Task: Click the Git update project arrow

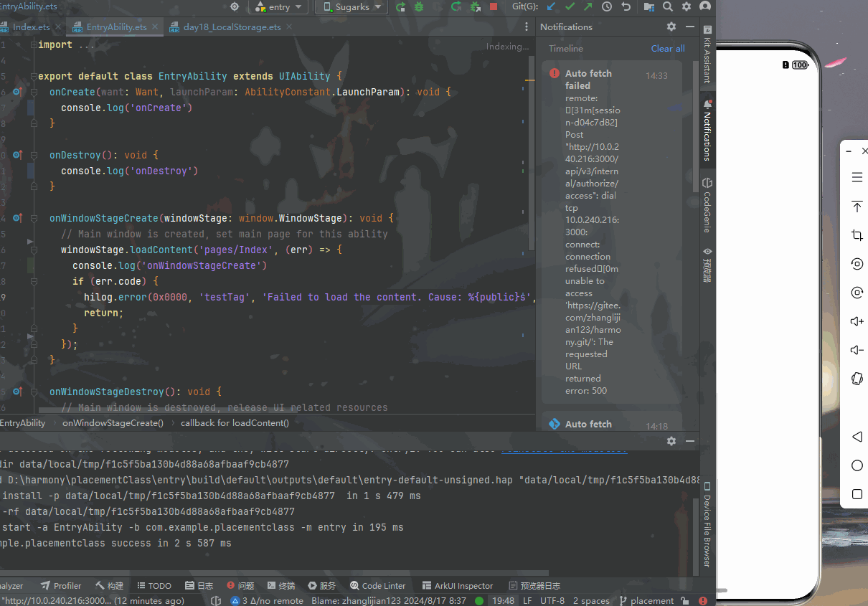Action: coord(551,7)
